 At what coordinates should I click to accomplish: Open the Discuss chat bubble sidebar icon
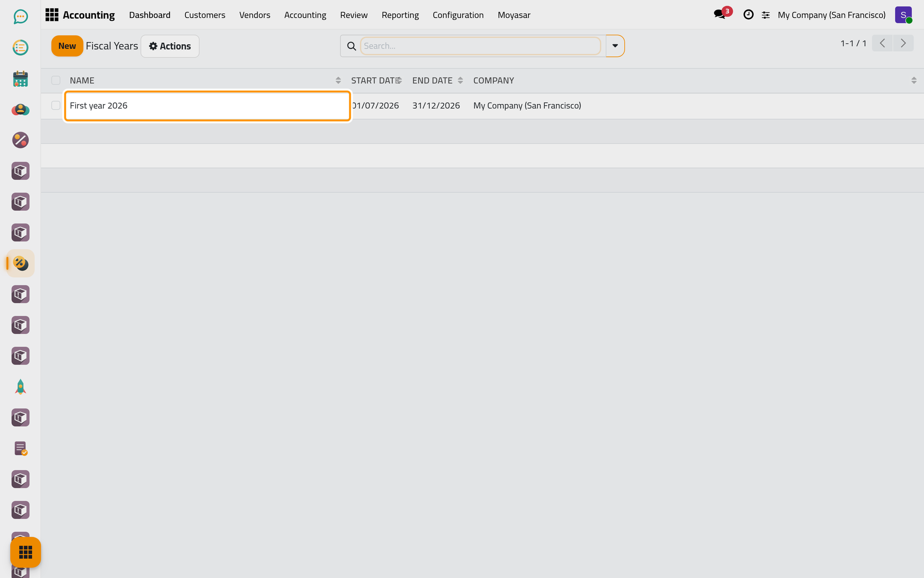point(20,17)
